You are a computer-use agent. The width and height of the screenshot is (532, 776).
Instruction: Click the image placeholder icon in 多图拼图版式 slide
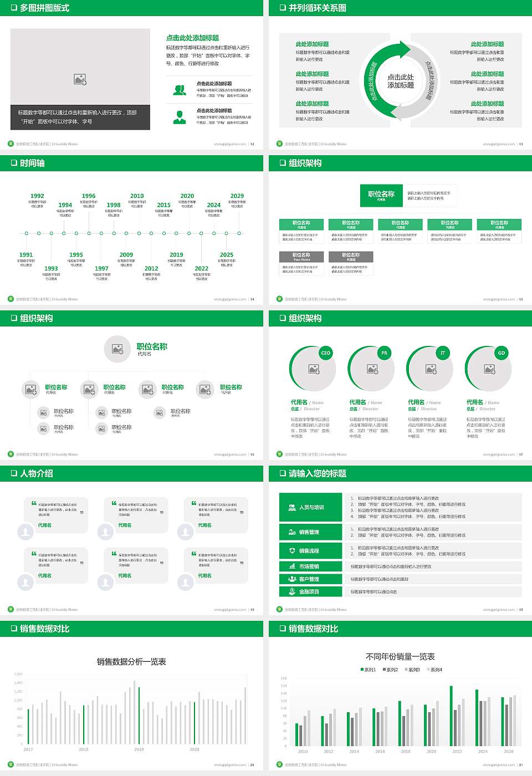(x=80, y=79)
